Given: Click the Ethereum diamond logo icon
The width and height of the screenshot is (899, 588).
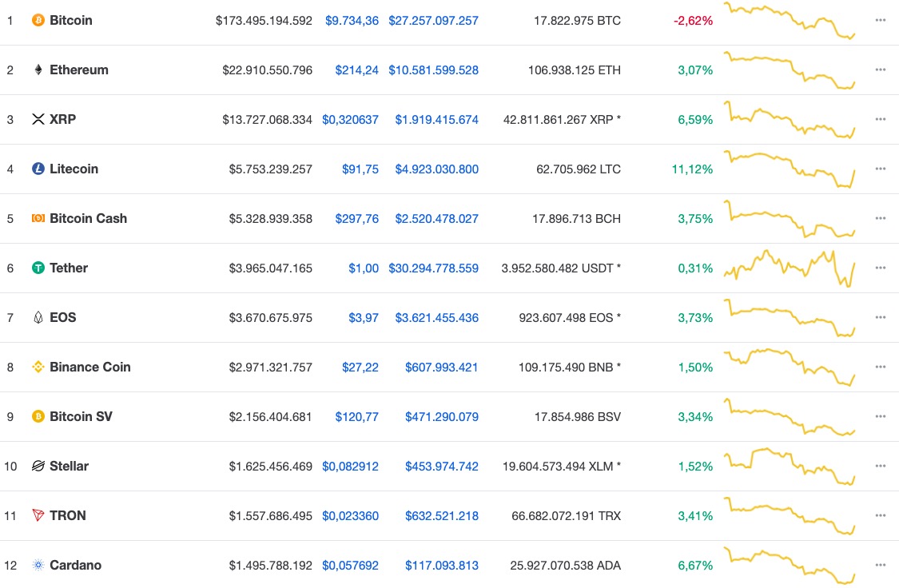Looking at the screenshot, I should pyautogui.click(x=38, y=70).
